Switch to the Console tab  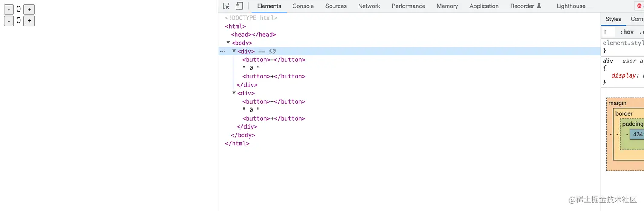(x=303, y=6)
